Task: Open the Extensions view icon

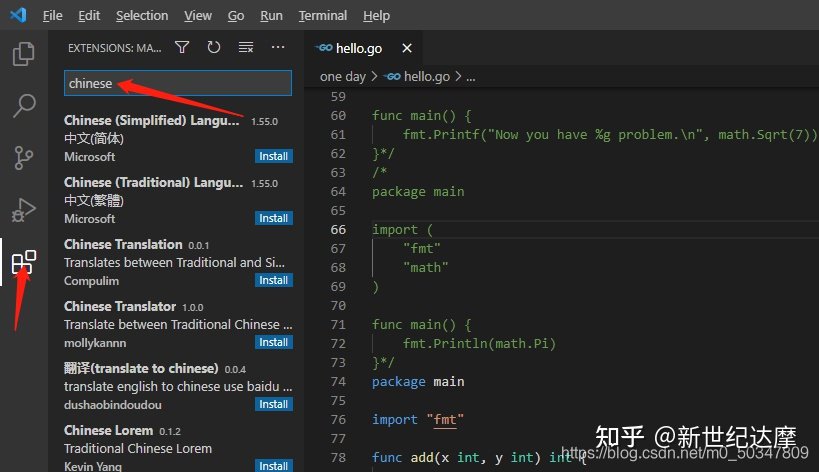Action: [x=24, y=262]
